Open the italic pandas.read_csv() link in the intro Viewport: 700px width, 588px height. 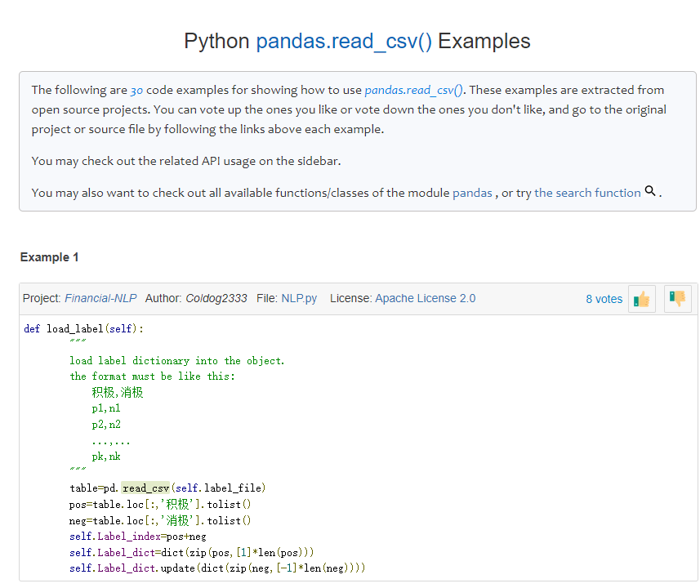pyautogui.click(x=413, y=90)
